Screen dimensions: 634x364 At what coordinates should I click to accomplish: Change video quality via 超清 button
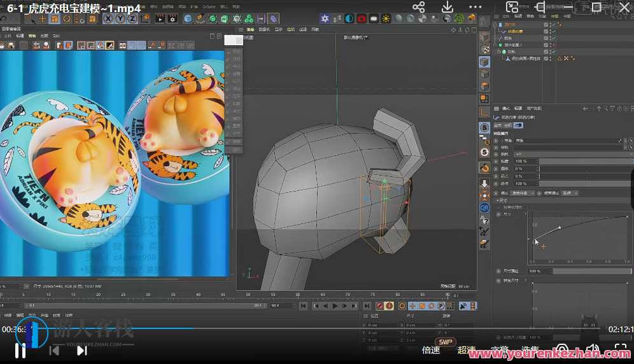tap(466, 350)
